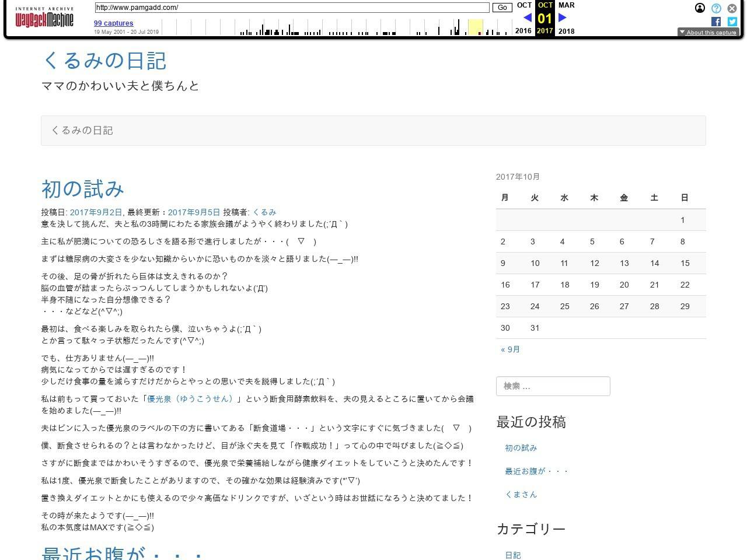Open the 99 captures link
The width and height of the screenshot is (747, 560).
tap(114, 23)
